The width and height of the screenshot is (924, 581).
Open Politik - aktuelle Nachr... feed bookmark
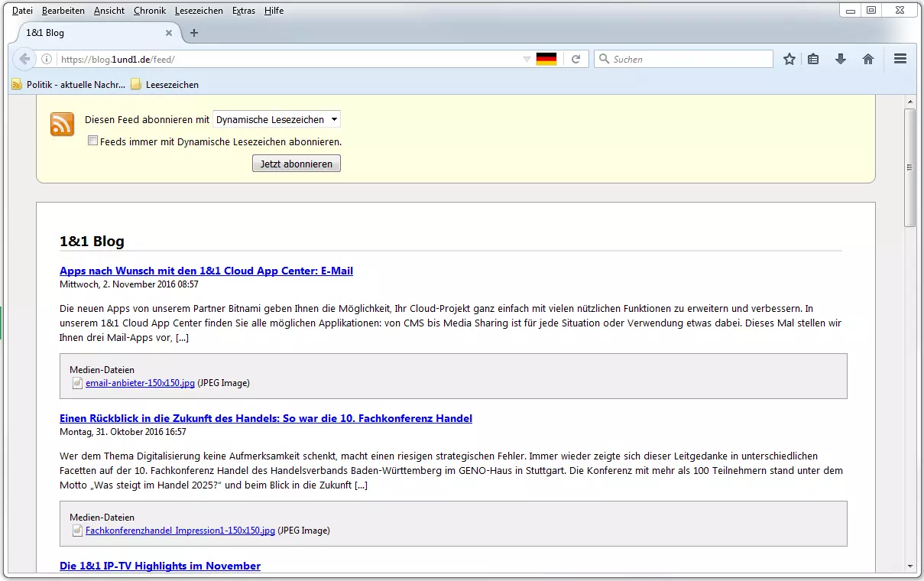point(69,85)
